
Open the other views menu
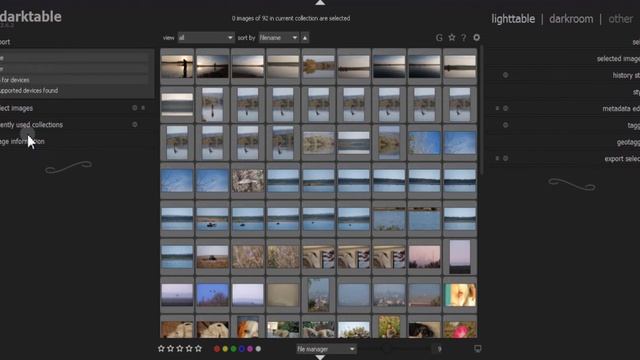click(x=620, y=19)
